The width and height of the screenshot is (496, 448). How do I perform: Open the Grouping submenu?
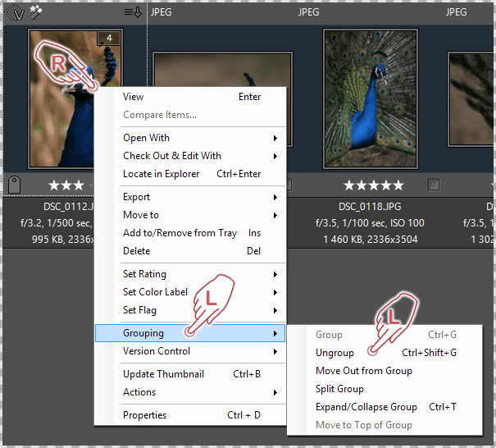[x=190, y=333]
